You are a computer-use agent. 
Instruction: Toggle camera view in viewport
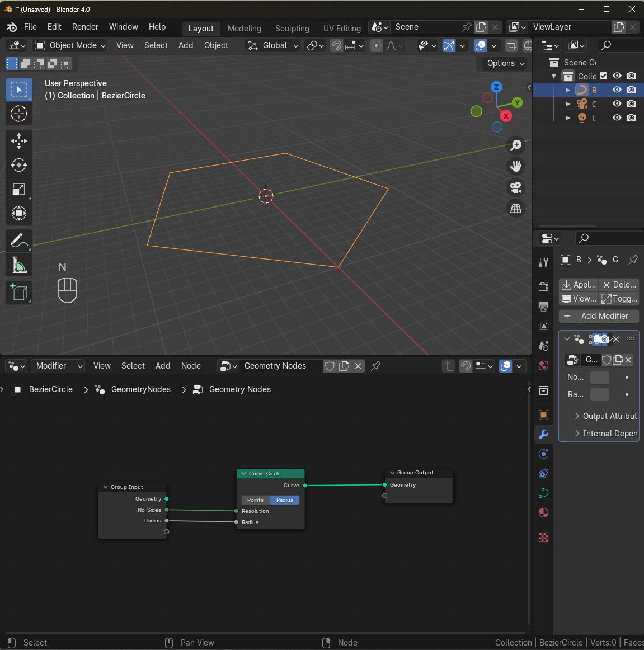(x=515, y=187)
